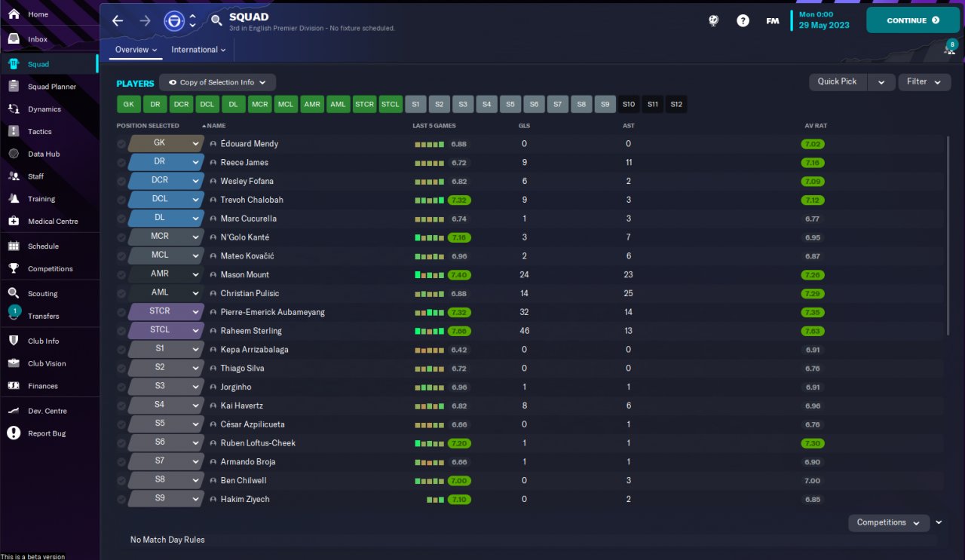Expand the chevron beside Competitions dropdown
This screenshot has height=560, width=965.
[x=939, y=522]
